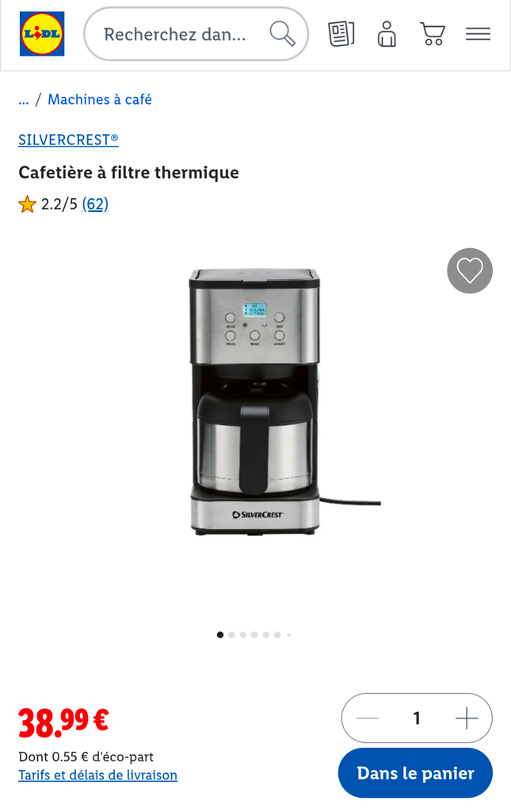Open the 62 customer reviews link
This screenshot has height=812, width=511.
95,204
